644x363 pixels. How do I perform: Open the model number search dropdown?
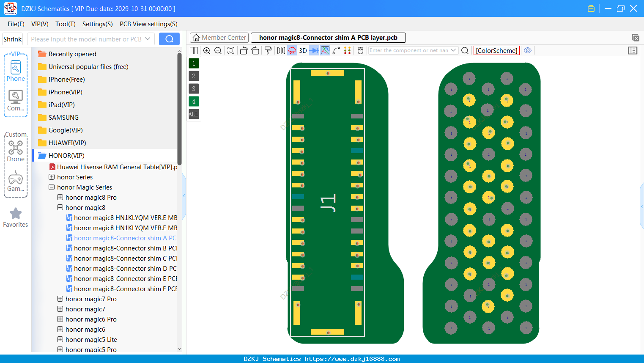coord(148,39)
